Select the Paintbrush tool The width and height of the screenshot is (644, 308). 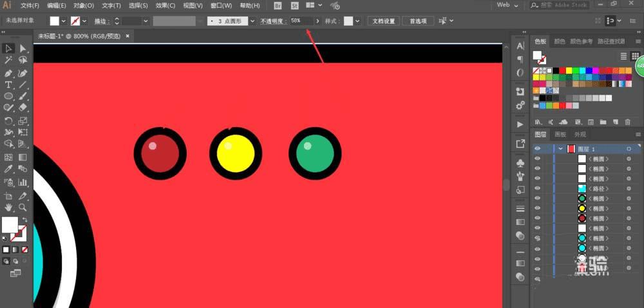[x=23, y=97]
